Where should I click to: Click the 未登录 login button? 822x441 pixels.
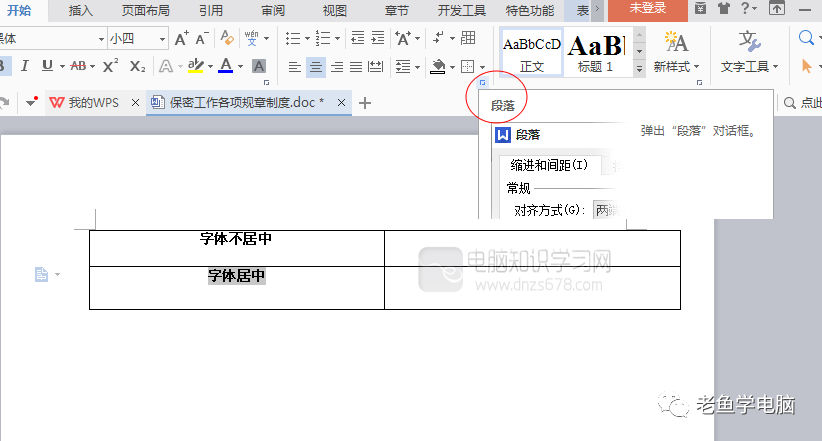coord(647,9)
